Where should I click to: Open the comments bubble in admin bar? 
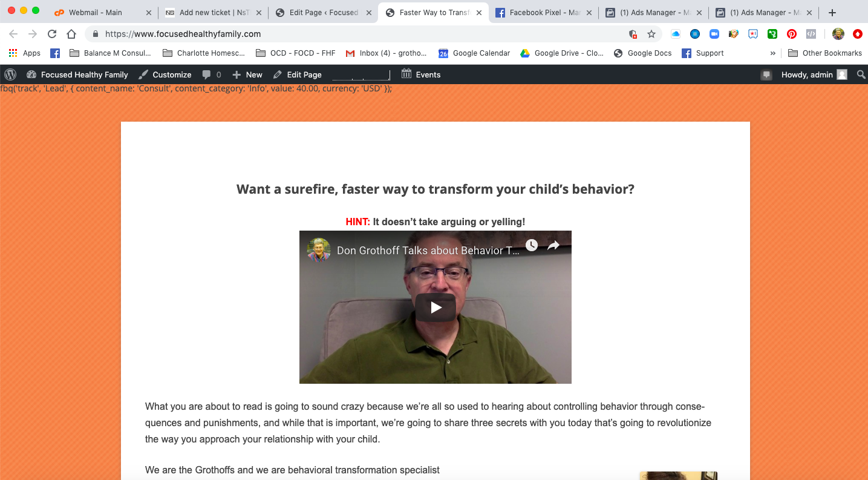(212, 74)
